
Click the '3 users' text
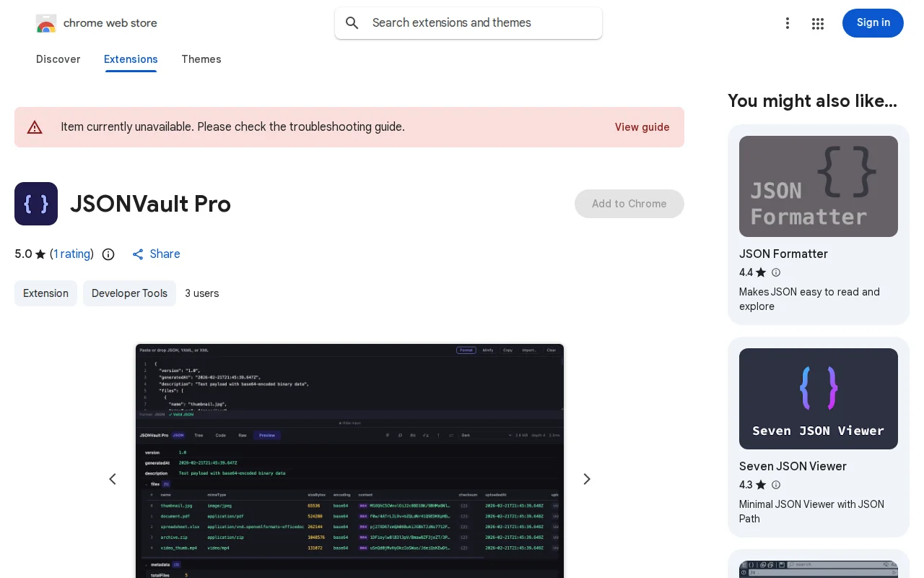click(202, 293)
